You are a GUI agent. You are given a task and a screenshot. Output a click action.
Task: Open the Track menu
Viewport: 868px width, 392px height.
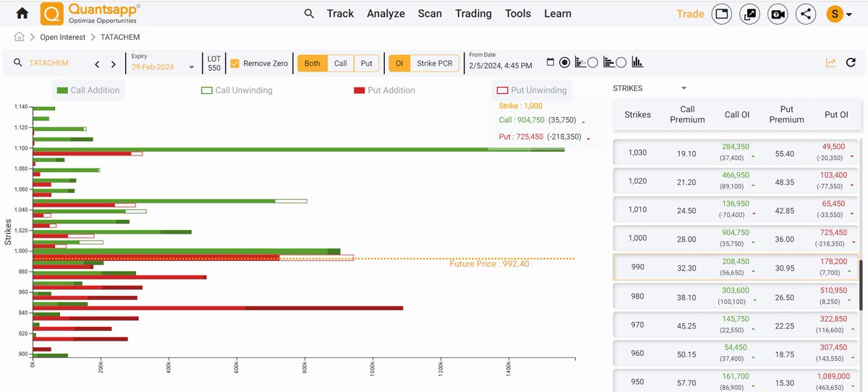tap(340, 14)
